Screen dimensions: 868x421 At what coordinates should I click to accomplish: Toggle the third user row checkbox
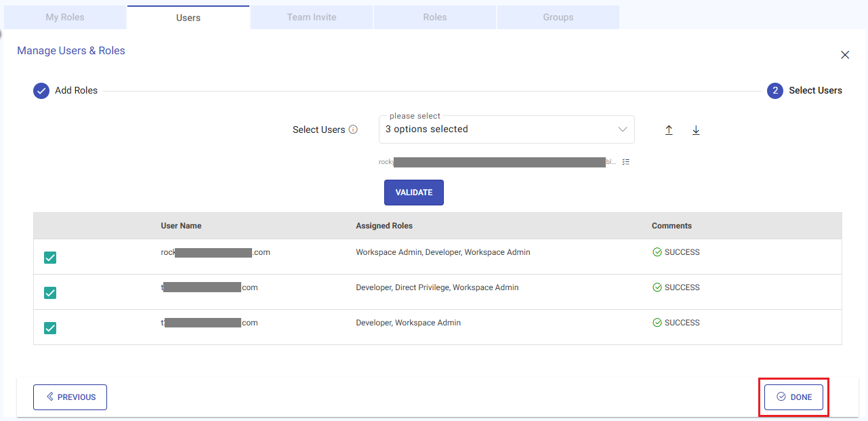click(x=50, y=328)
